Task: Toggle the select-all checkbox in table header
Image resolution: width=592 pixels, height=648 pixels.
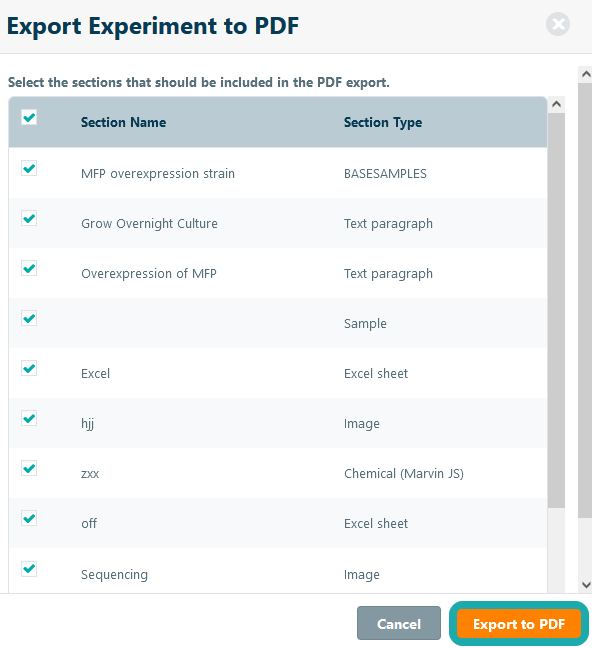Action: [x=29, y=117]
